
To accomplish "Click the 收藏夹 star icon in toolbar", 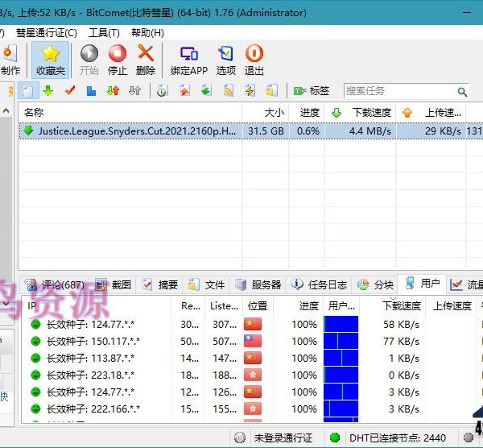I will point(51,55).
